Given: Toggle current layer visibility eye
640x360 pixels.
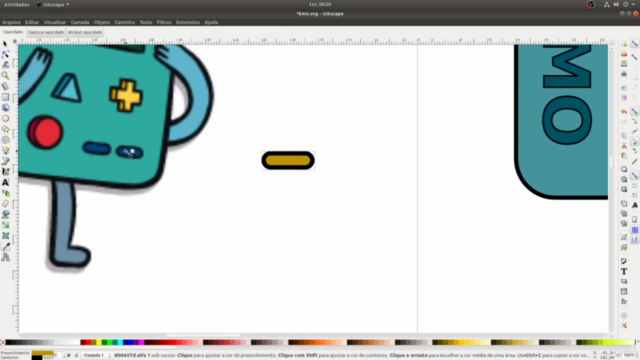Looking at the screenshot, I should click(69, 356).
